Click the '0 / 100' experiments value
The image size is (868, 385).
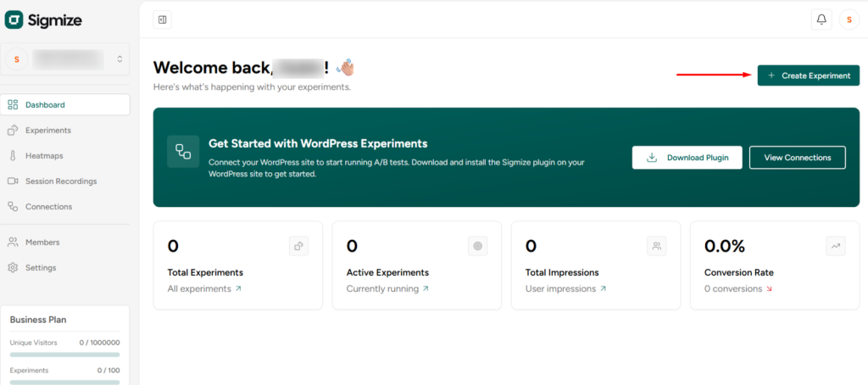[108, 370]
